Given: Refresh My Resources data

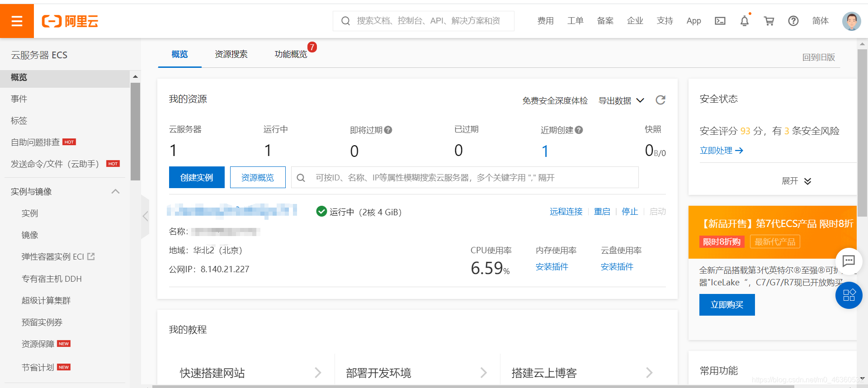Looking at the screenshot, I should [x=660, y=100].
